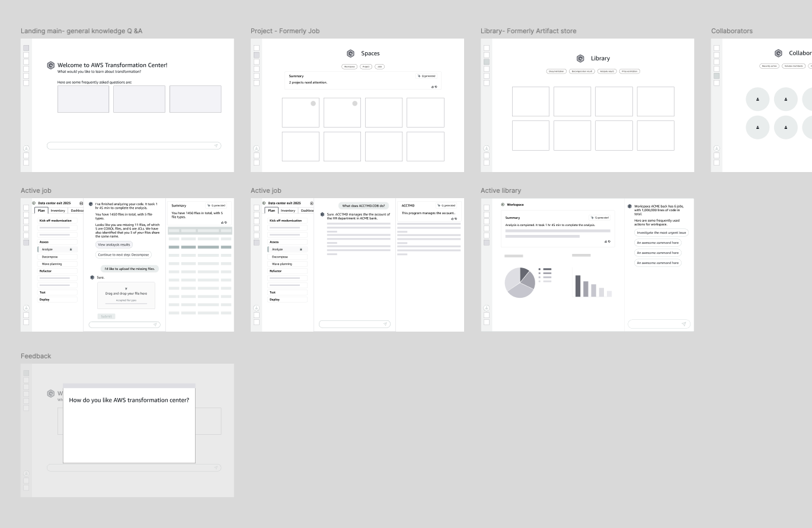812x528 pixels.
Task: Click the back arrow beside Workspace title
Action: coord(503,205)
